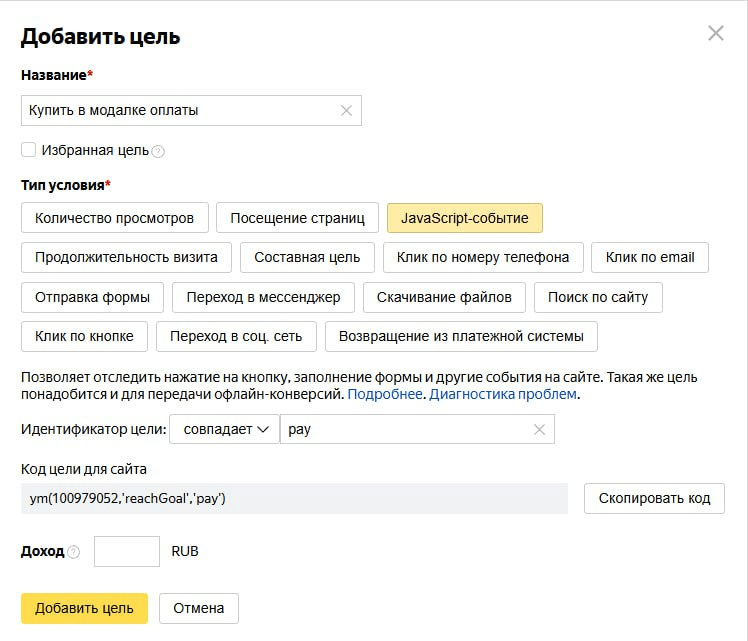Viewport: 748px width, 641px height.
Task: Focus the Доход amount input field
Action: pos(127,552)
